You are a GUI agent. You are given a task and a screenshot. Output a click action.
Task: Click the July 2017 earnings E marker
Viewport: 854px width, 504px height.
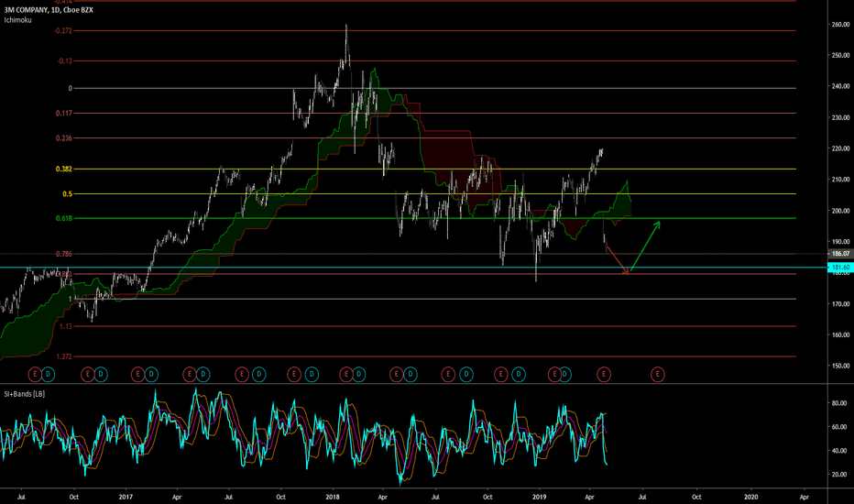[x=242, y=374]
